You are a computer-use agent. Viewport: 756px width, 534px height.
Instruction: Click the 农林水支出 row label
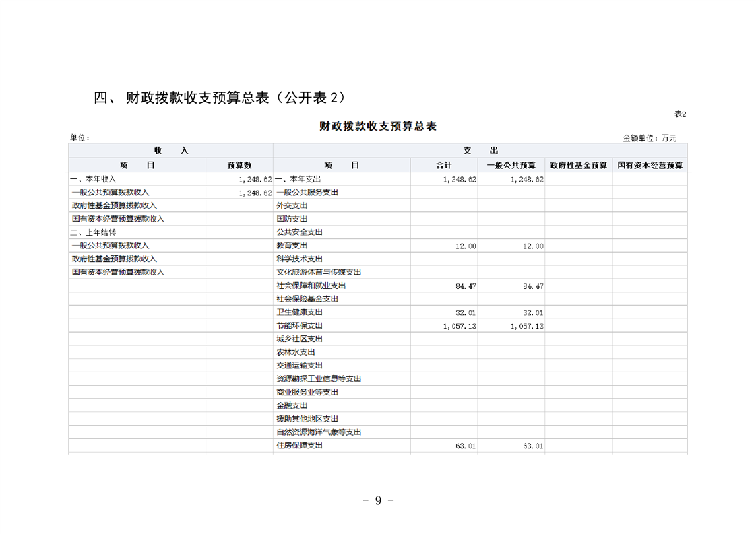[296, 352]
